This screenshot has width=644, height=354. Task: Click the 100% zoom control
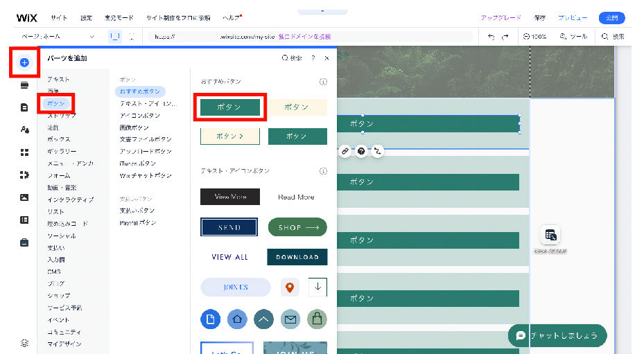(x=534, y=37)
